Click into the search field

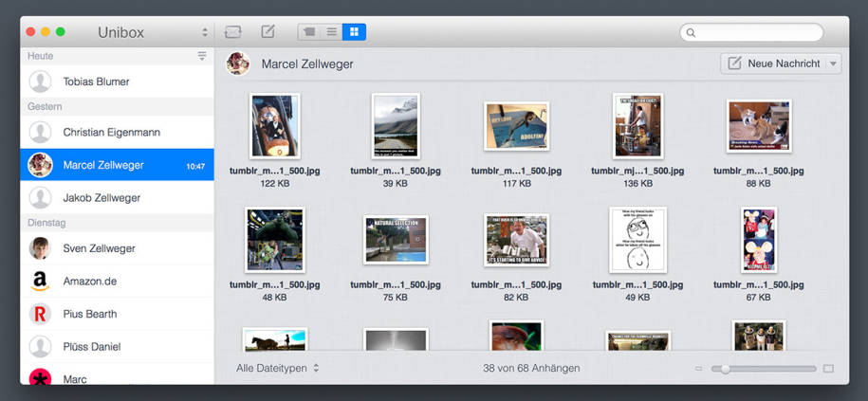[751, 32]
